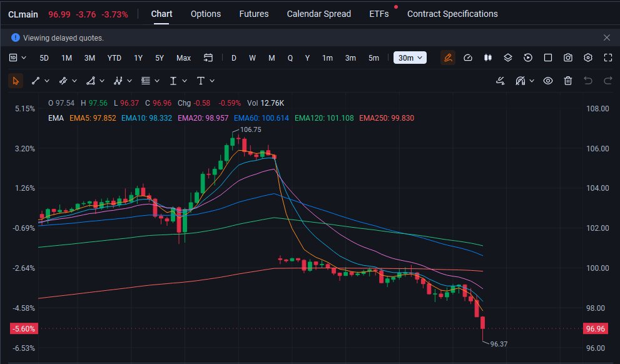Screen dimensions: 620x364
Task: Enter fullscreen chart mode
Action: pos(608,58)
